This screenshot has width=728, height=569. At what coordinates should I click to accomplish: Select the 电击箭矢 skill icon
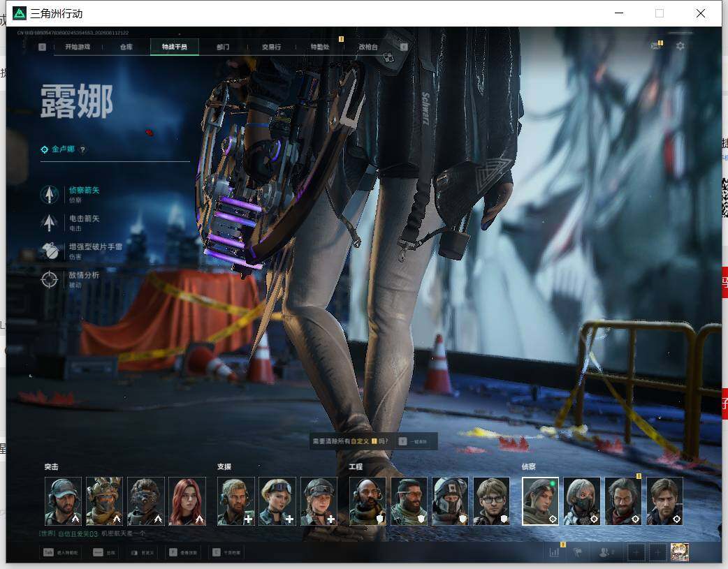tap(49, 223)
